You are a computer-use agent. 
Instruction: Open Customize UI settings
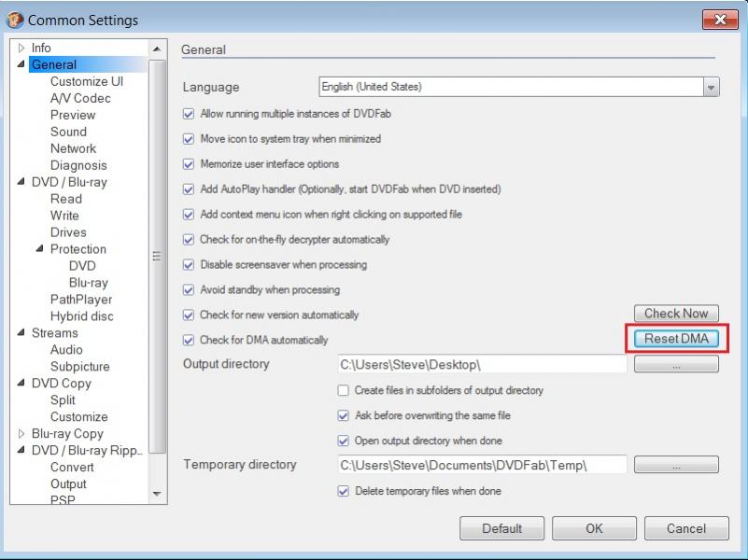87,81
